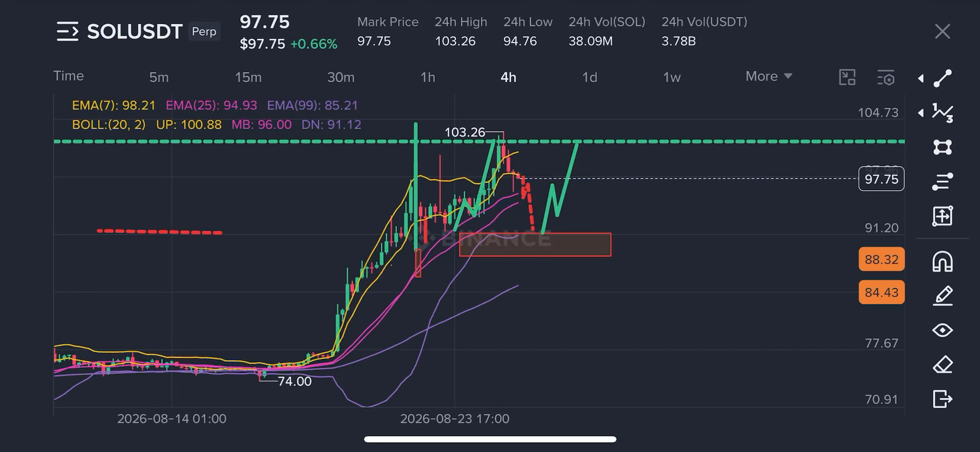Tap the 2026-08-14 01:00 date label
The width and height of the screenshot is (980, 452).
click(x=171, y=419)
